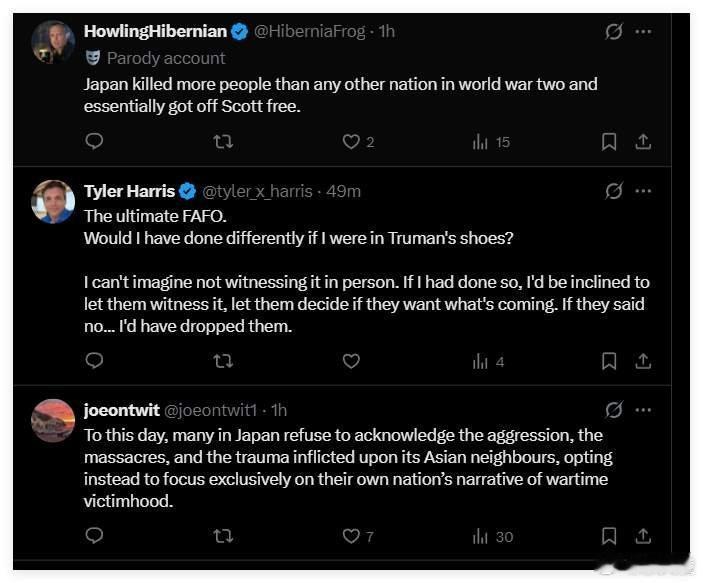
Task: Repost joeontwit's tweet
Action: coord(223,536)
